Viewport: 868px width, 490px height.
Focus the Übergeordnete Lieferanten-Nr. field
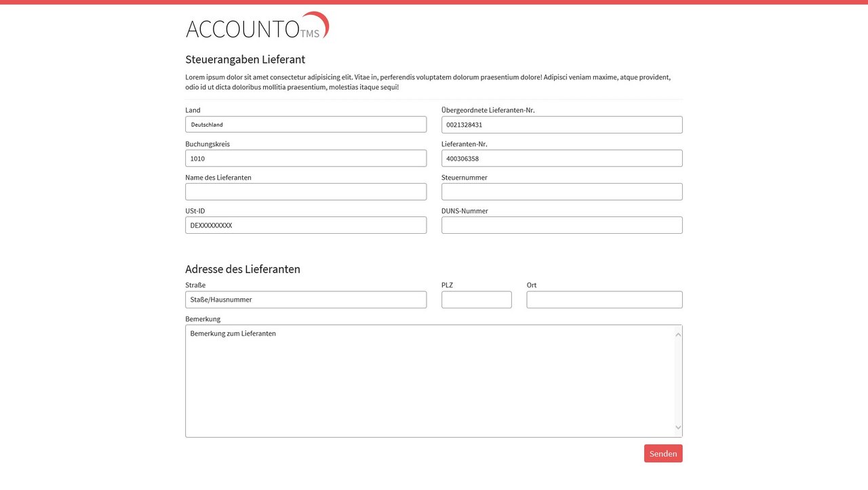(561, 125)
